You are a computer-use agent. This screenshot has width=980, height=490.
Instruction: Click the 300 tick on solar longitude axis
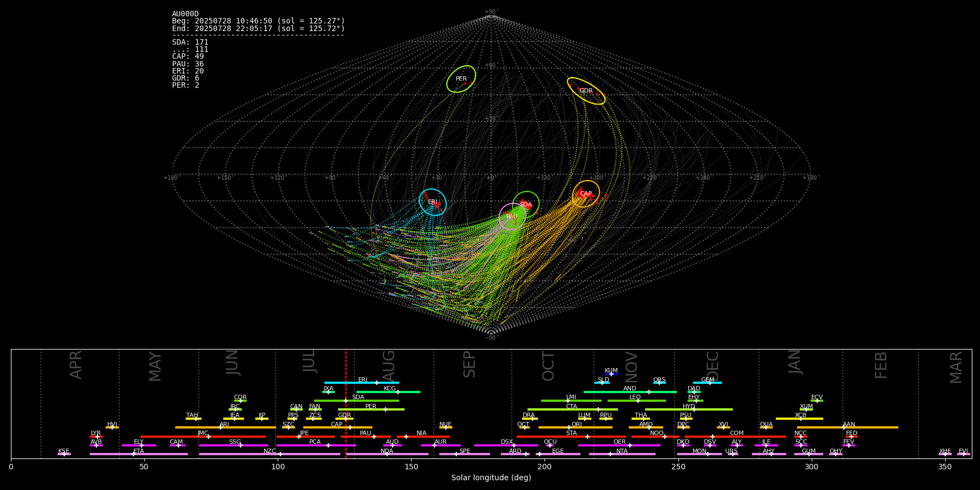(811, 467)
